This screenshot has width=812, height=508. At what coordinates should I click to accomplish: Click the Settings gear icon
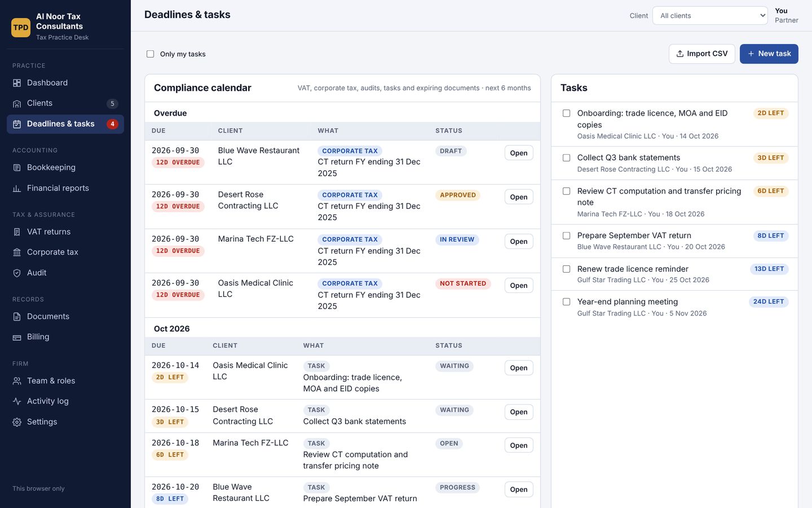pos(17,422)
